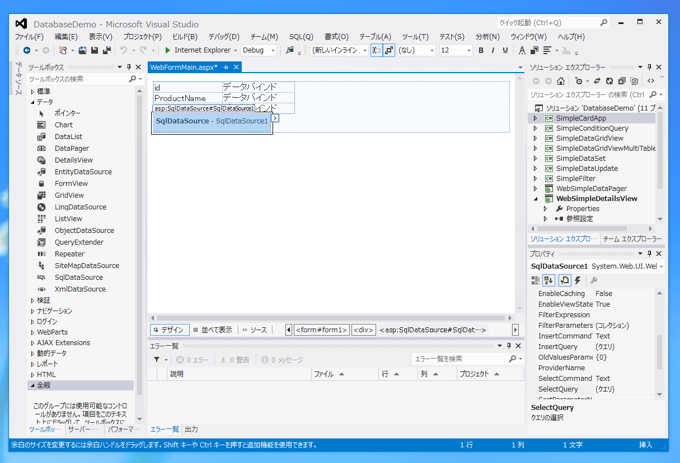Toggle Underline formatting button
680x463 pixels.
(x=505, y=50)
